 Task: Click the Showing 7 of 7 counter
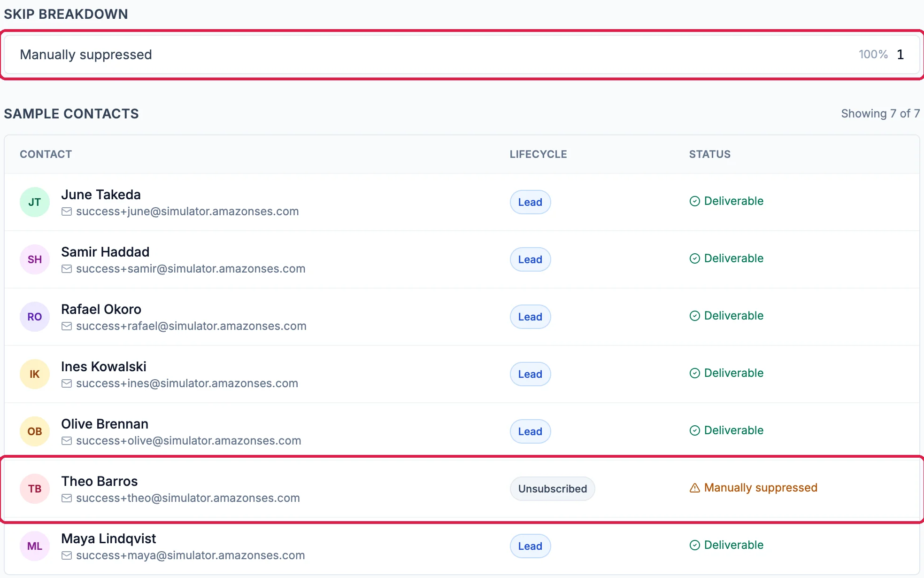[880, 114]
